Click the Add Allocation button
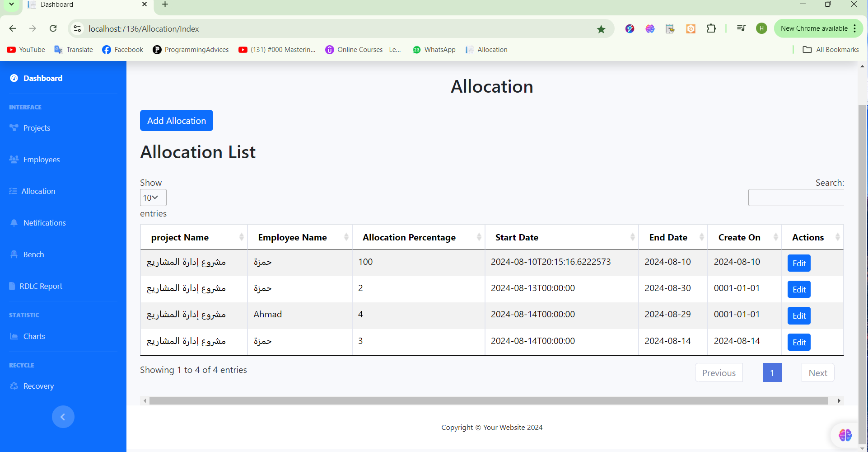 click(176, 121)
